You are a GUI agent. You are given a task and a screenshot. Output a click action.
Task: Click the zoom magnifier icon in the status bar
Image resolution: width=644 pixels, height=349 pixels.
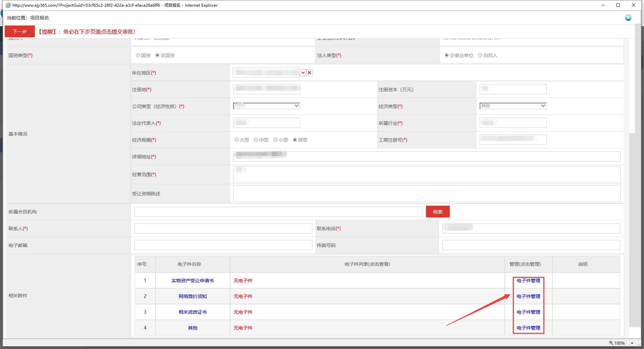[x=611, y=343]
